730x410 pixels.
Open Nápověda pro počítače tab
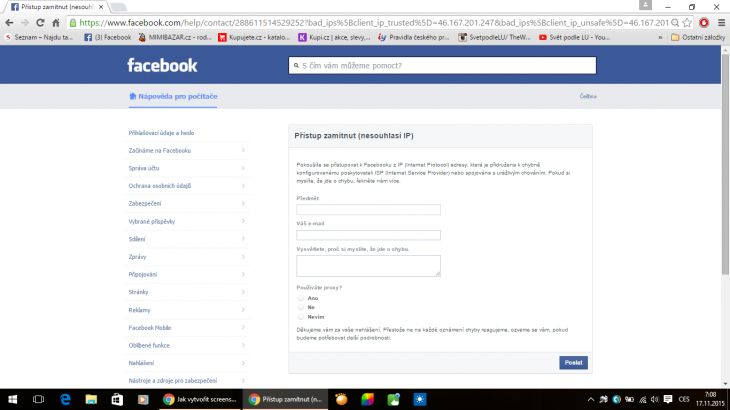(173, 96)
